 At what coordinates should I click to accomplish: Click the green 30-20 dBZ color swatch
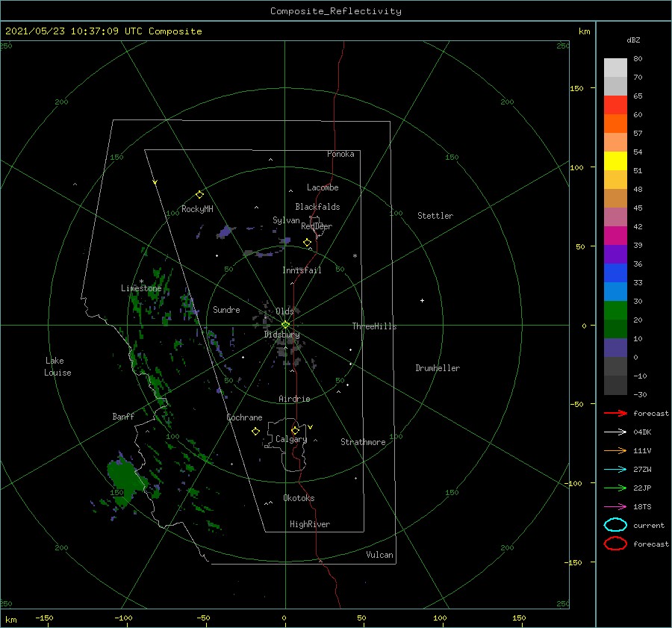point(615,311)
